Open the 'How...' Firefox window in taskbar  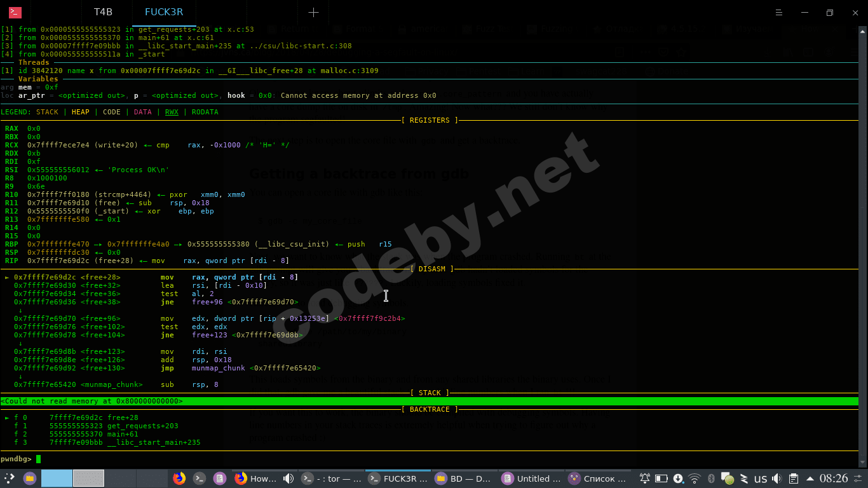257,478
